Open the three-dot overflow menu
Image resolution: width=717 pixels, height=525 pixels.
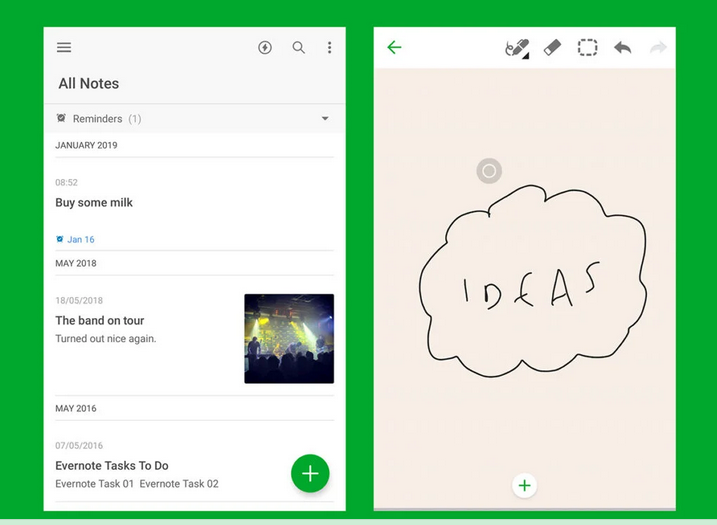point(329,47)
